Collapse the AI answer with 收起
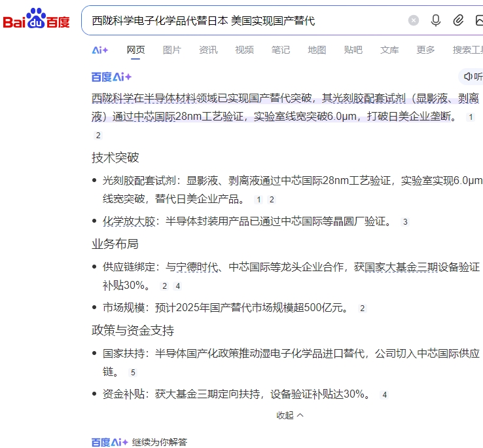 (x=289, y=415)
